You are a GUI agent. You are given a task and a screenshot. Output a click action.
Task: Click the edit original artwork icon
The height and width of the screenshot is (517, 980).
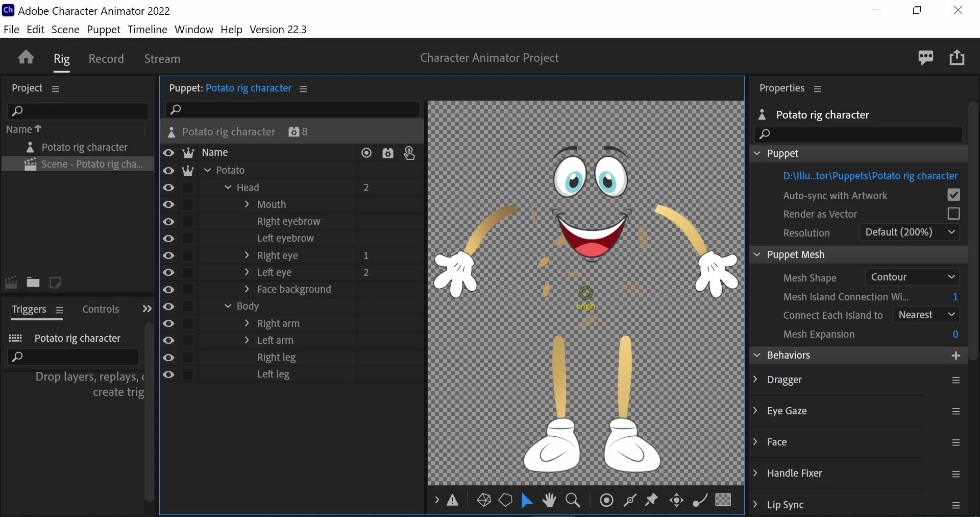pyautogui.click(x=55, y=282)
